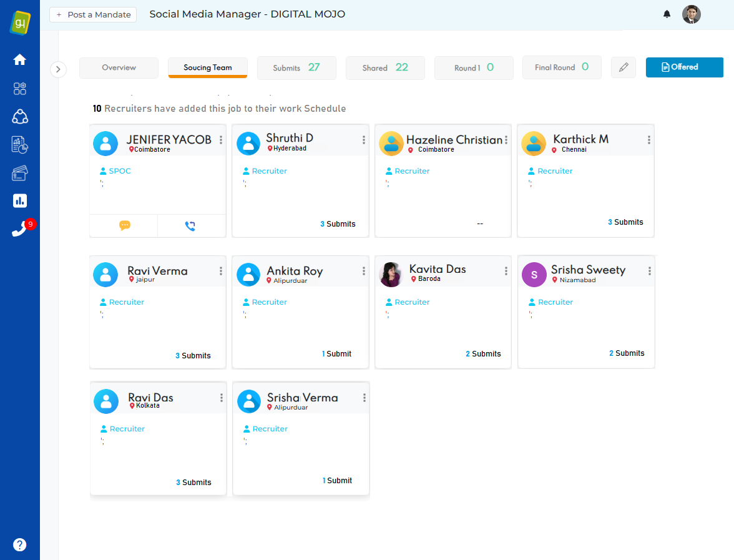734x560 pixels.
Task: Click Kavita Das profile photo
Action: (x=391, y=275)
